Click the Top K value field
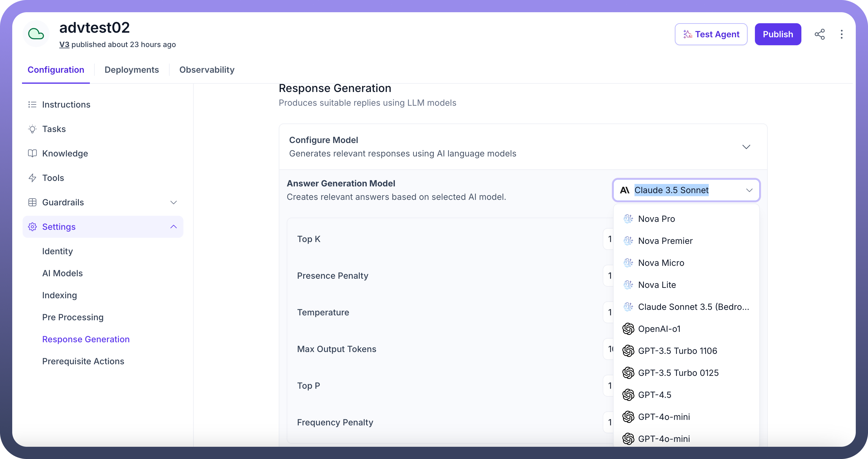 click(609, 239)
